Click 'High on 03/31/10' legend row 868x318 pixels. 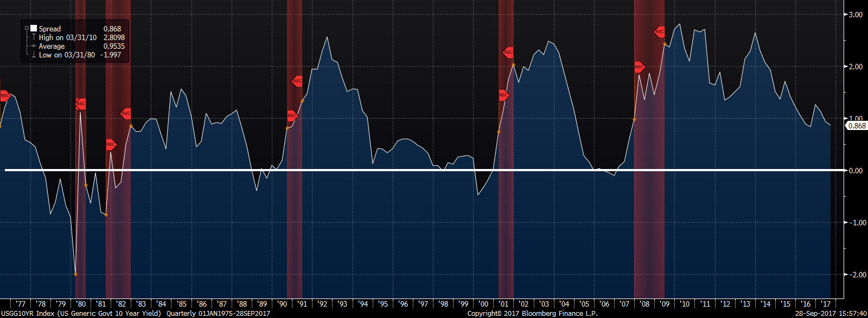(68, 37)
